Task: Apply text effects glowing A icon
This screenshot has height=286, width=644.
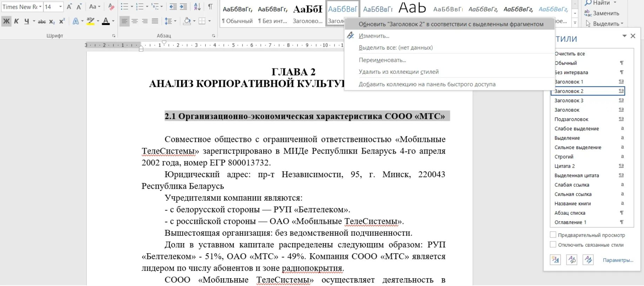Action: point(75,21)
